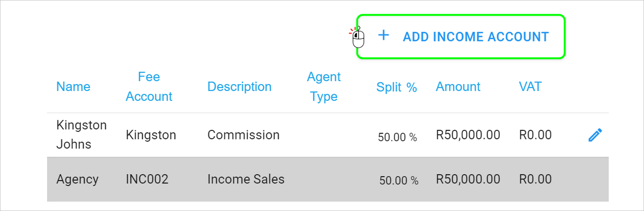The width and height of the screenshot is (644, 211).
Task: Click the Split % column header
Action: [x=397, y=87]
